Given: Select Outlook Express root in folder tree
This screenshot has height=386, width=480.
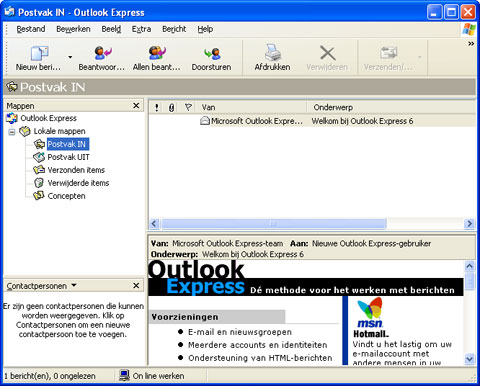Looking at the screenshot, I should 48,118.
